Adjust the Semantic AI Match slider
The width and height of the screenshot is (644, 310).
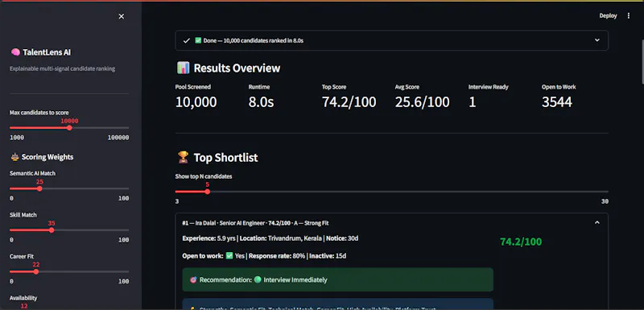tap(39, 189)
